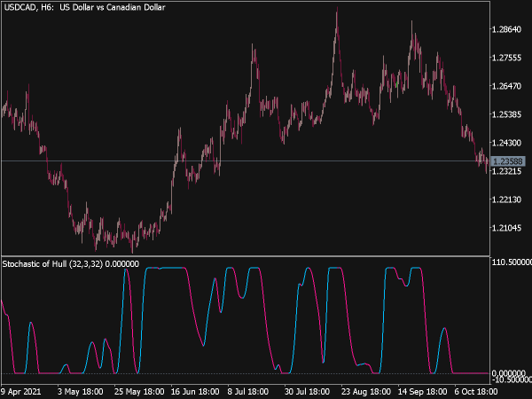Click the indicator scale value 110.500000
The width and height of the screenshot is (532, 399).
(x=512, y=262)
